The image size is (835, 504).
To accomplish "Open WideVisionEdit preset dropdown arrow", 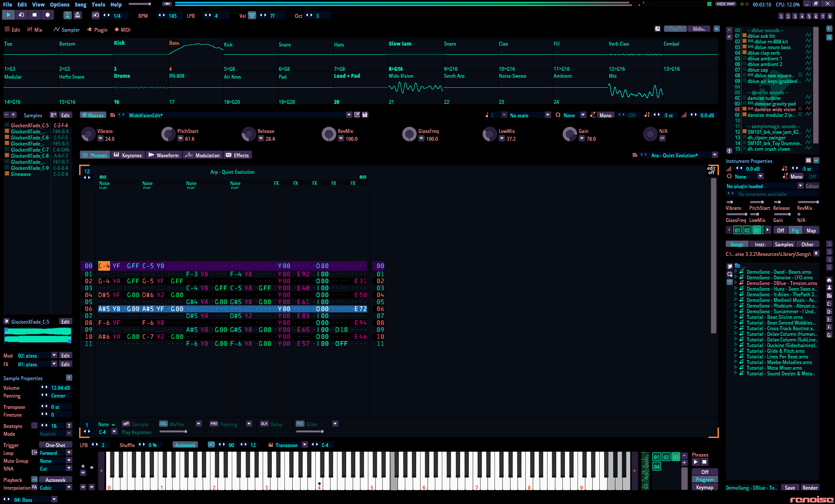I will tap(349, 115).
